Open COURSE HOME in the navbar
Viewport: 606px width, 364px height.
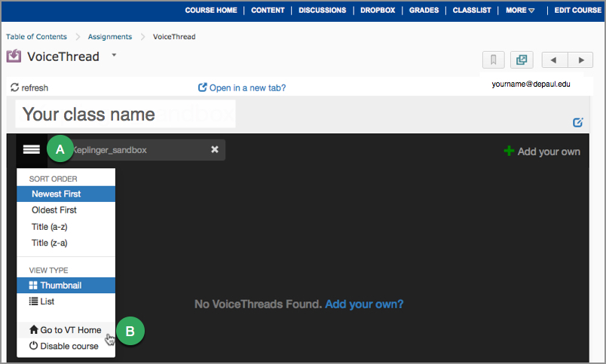[x=211, y=10]
